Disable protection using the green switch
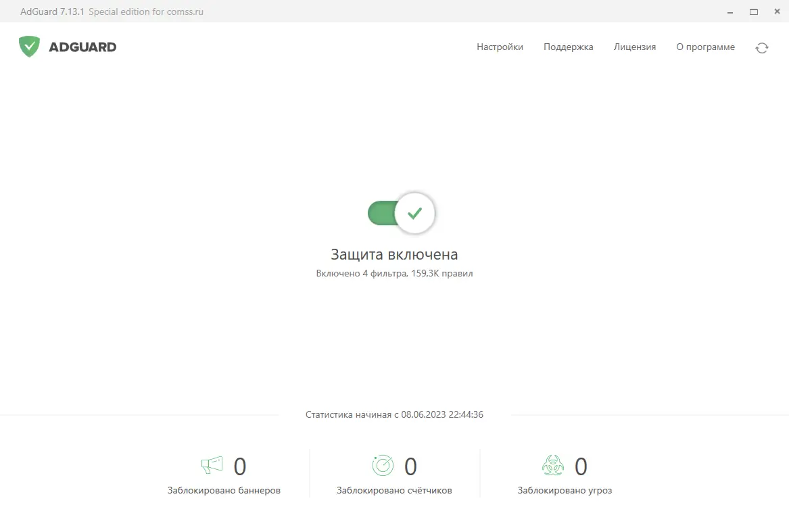This screenshot has height=532, width=789. [385, 213]
